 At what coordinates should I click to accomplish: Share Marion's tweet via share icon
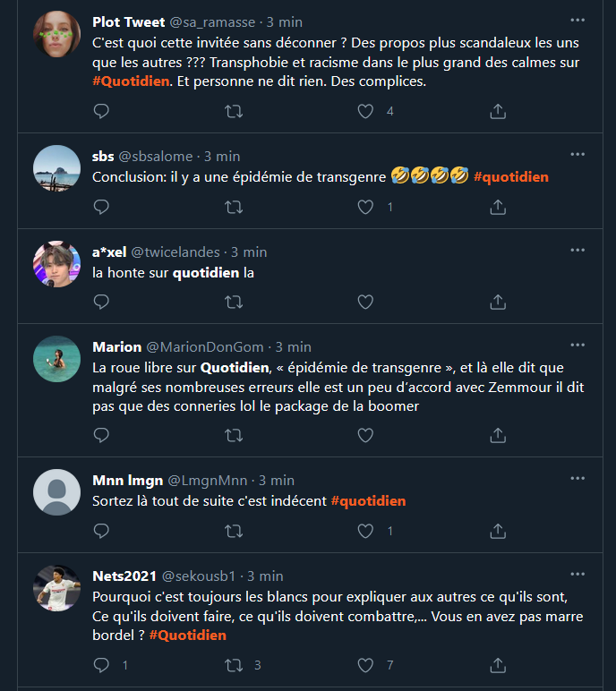tap(498, 435)
